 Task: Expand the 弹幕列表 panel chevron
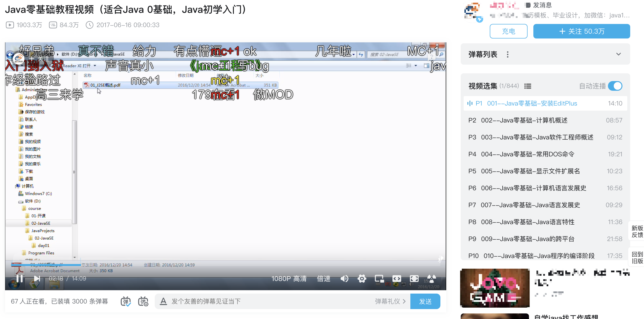(x=618, y=54)
